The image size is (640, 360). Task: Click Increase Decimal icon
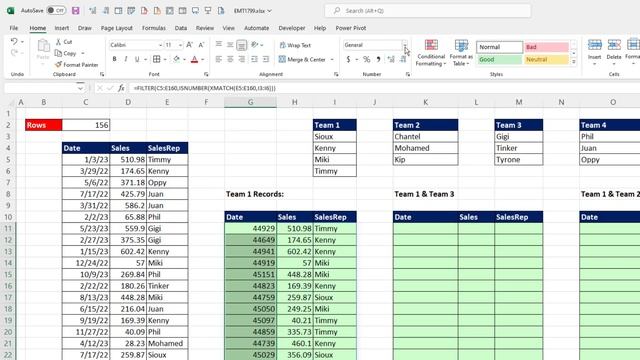(391, 60)
